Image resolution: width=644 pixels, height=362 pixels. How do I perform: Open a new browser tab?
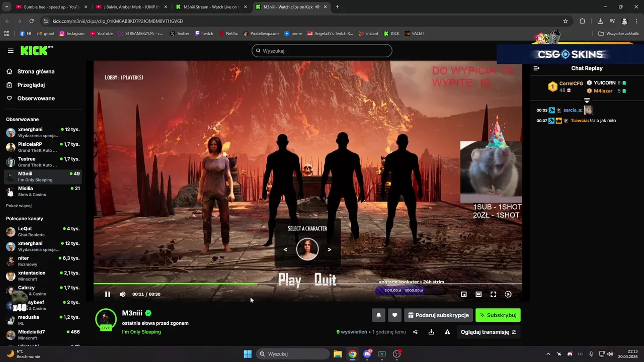pos(337,7)
